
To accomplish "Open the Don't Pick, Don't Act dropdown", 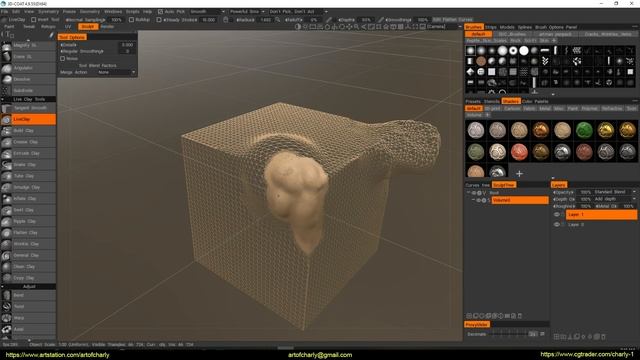I will [298, 12].
